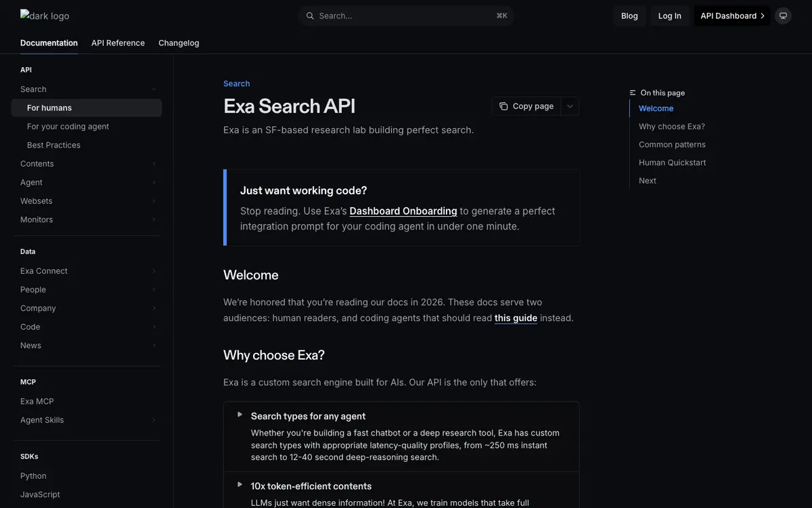Expand the Exa Connect sidebar section
The height and width of the screenshot is (508, 812).
(x=154, y=271)
